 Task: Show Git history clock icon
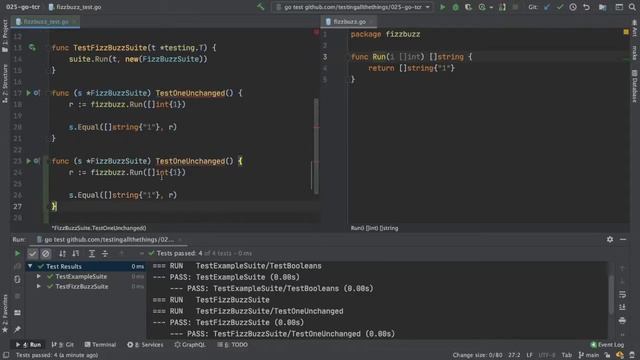pyautogui.click(x=573, y=7)
